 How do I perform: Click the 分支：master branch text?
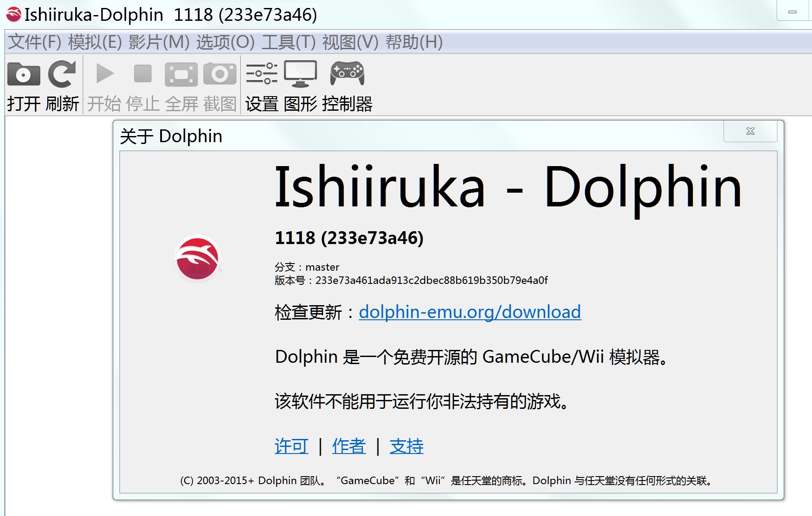point(307,267)
